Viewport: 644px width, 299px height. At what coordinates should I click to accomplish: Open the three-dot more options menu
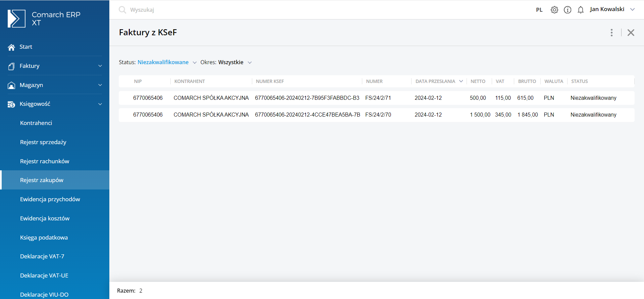(611, 33)
